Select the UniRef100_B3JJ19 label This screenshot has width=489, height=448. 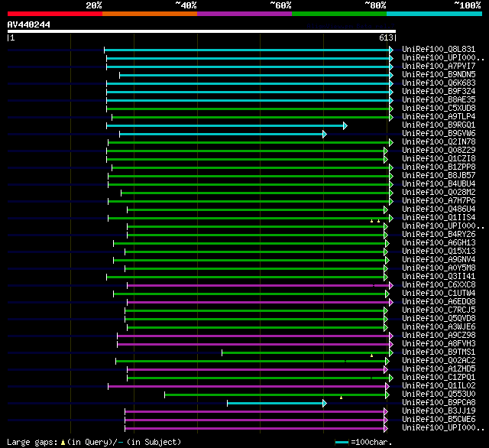click(439, 411)
